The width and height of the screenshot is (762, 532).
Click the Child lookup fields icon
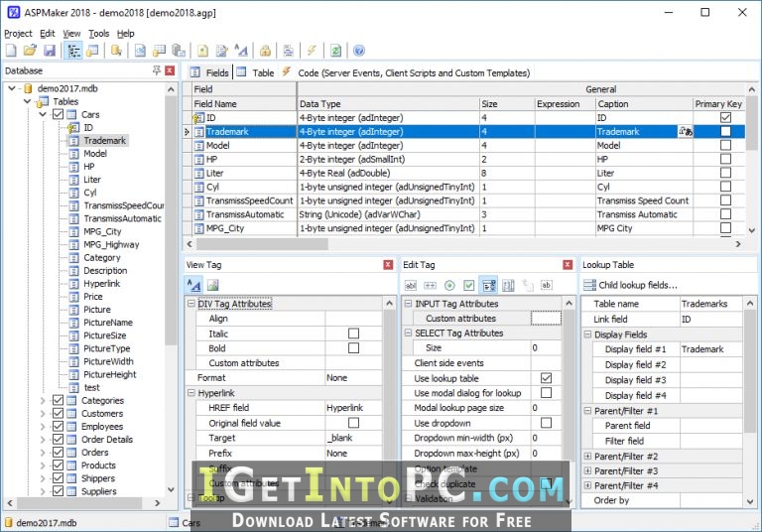point(589,285)
